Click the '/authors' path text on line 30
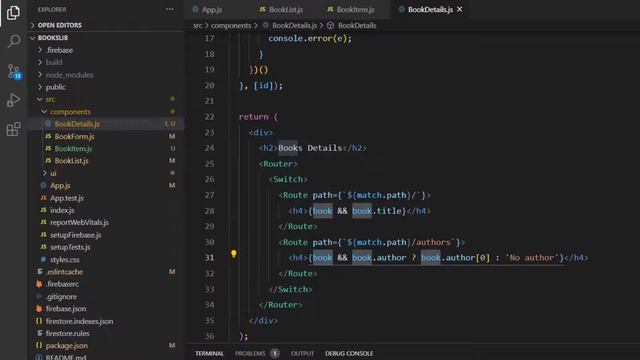The width and height of the screenshot is (640, 360). coord(431,242)
